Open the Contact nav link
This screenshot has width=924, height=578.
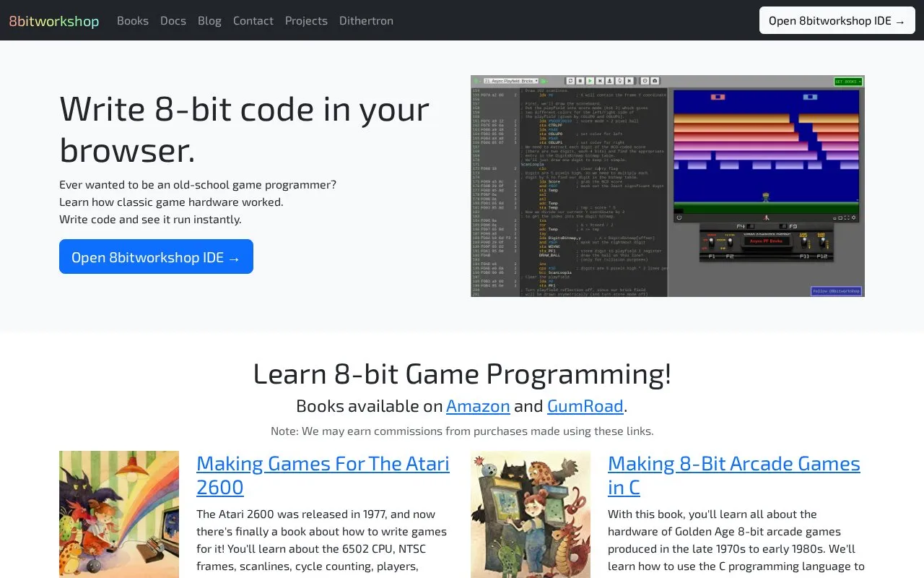pyautogui.click(x=253, y=21)
